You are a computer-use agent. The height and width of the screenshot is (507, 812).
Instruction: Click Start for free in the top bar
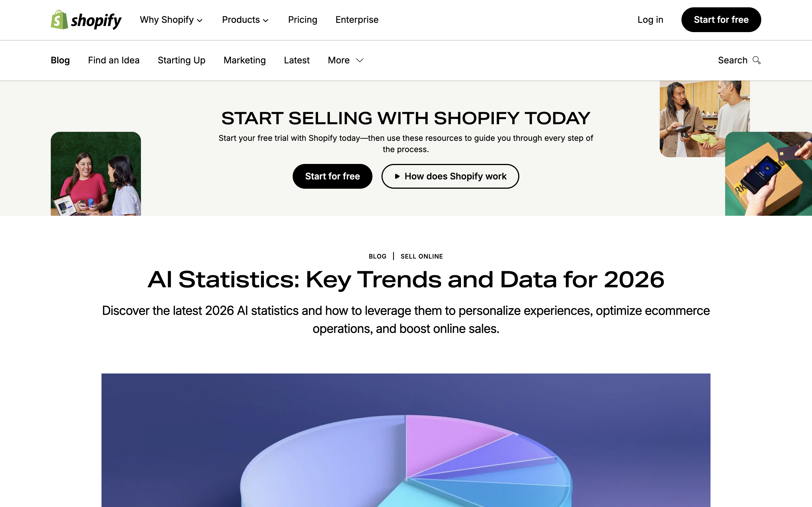point(721,20)
